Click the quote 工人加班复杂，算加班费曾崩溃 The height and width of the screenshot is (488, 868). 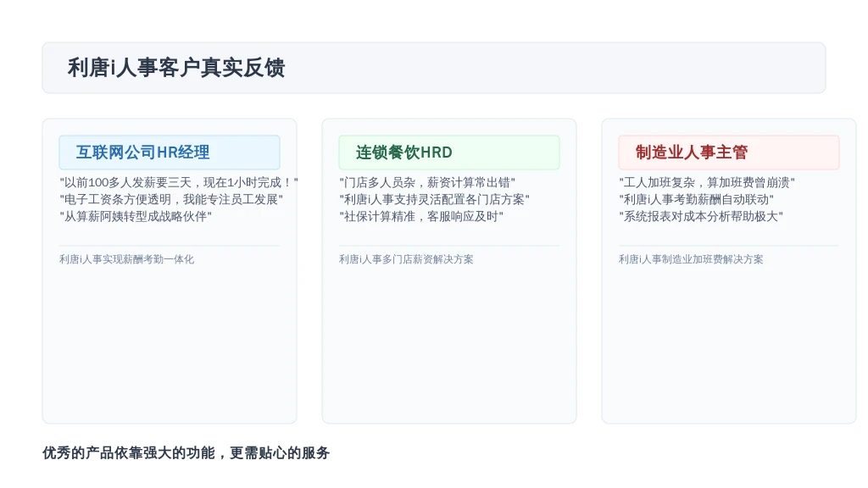706,183
